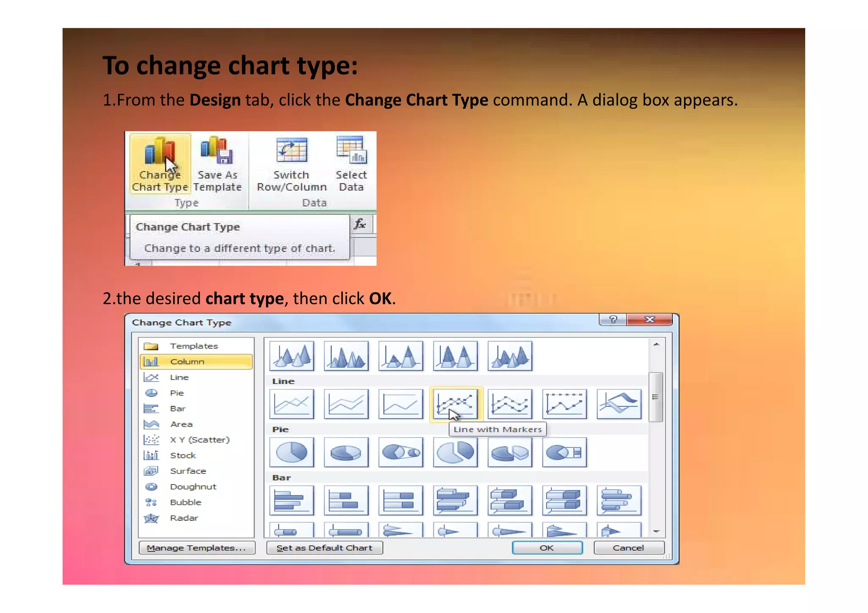Pick the Stacked Line with Markers thumbnail
The width and height of the screenshot is (868, 613).
[x=510, y=404]
